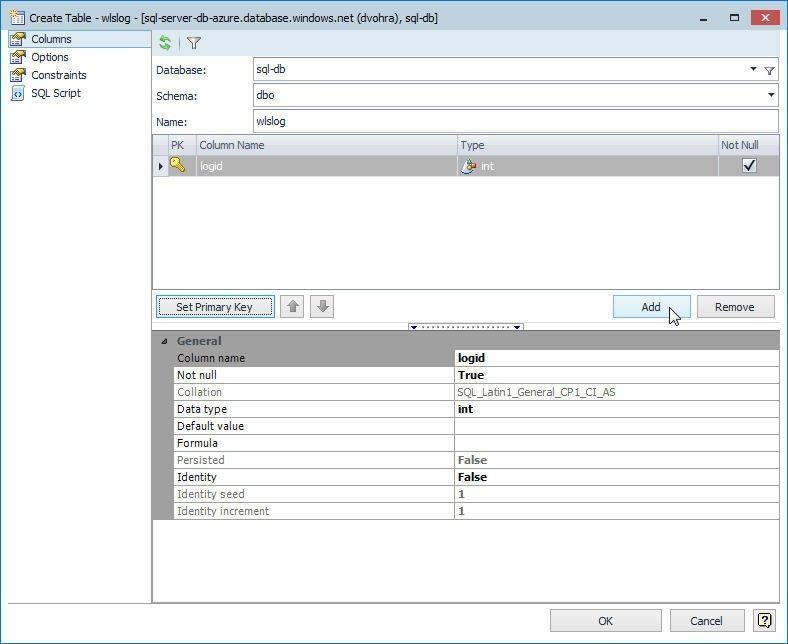Click the Options page icon in sidebar
788x644 pixels.
click(x=18, y=57)
